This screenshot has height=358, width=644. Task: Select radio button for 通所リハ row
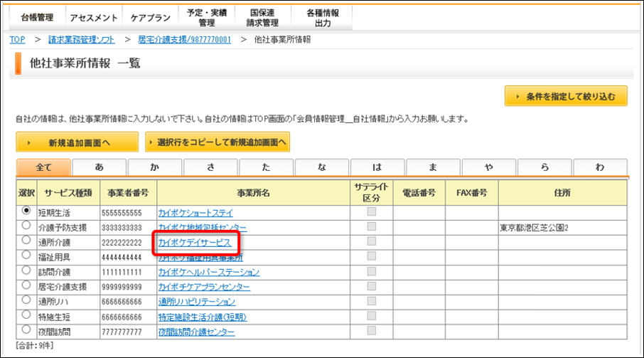pos(26,300)
